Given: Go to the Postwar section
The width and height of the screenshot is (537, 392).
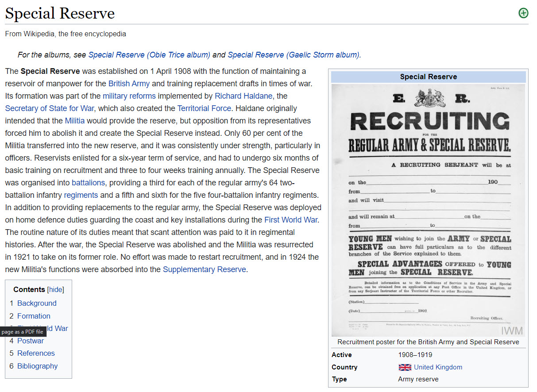Looking at the screenshot, I should click(x=31, y=341).
